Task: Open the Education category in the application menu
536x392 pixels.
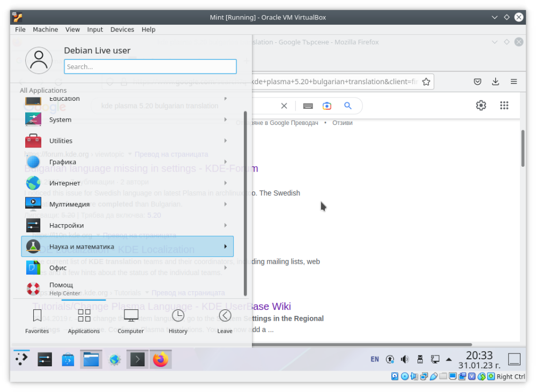Action: [x=127, y=99]
